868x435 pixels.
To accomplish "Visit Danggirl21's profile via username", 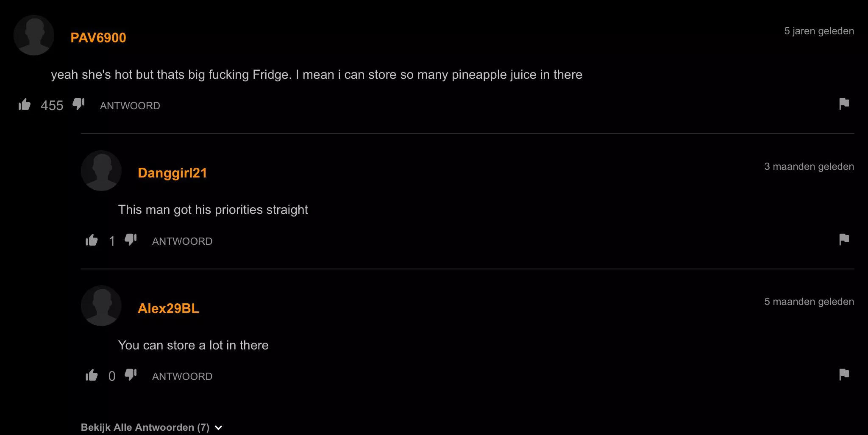I will [x=172, y=173].
